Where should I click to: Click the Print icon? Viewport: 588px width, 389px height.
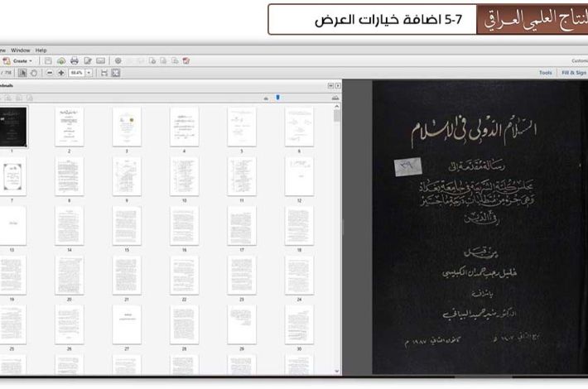pos(75,60)
